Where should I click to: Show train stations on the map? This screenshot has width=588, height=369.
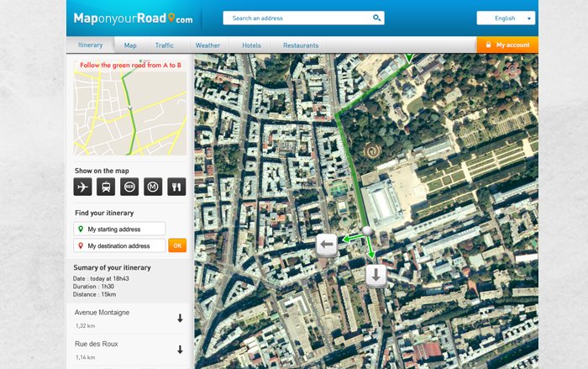click(107, 187)
